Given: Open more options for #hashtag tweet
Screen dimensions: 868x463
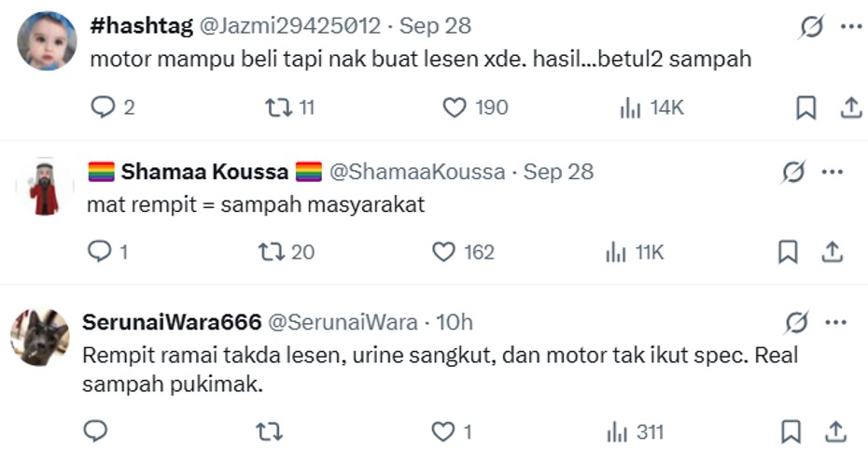Looking at the screenshot, I should (x=850, y=27).
